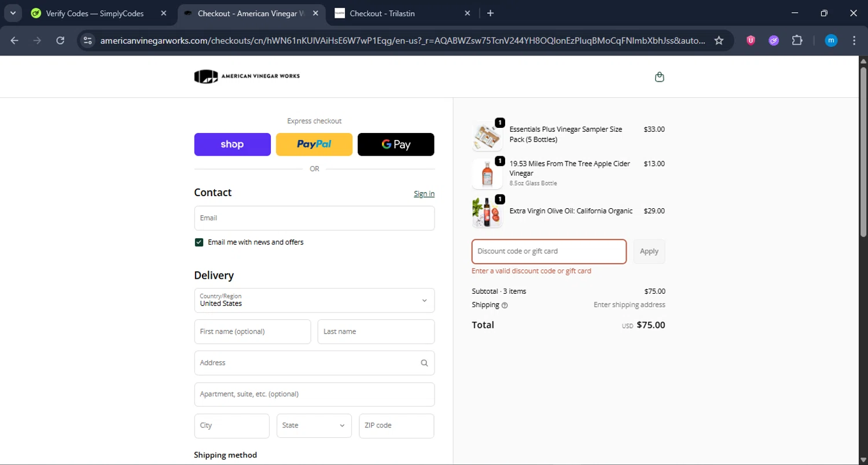Image resolution: width=868 pixels, height=465 pixels.
Task: Click the $13.00 item price
Action: (654, 164)
